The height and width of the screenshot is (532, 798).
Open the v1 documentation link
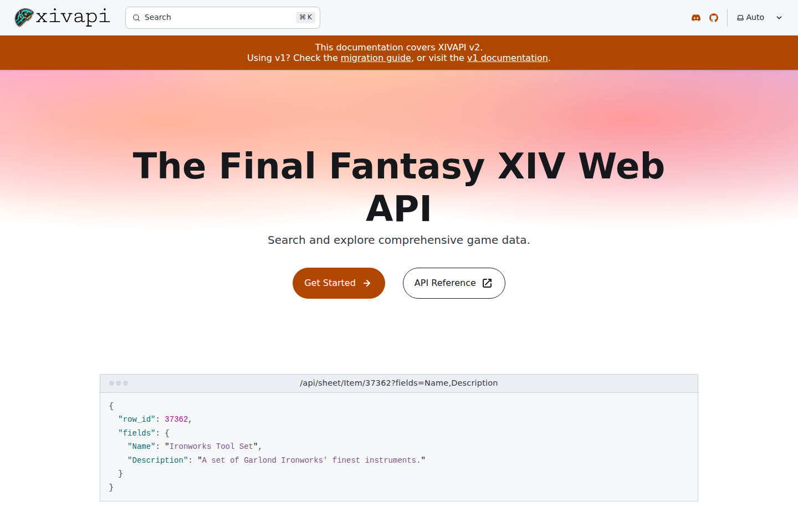pyautogui.click(x=507, y=58)
